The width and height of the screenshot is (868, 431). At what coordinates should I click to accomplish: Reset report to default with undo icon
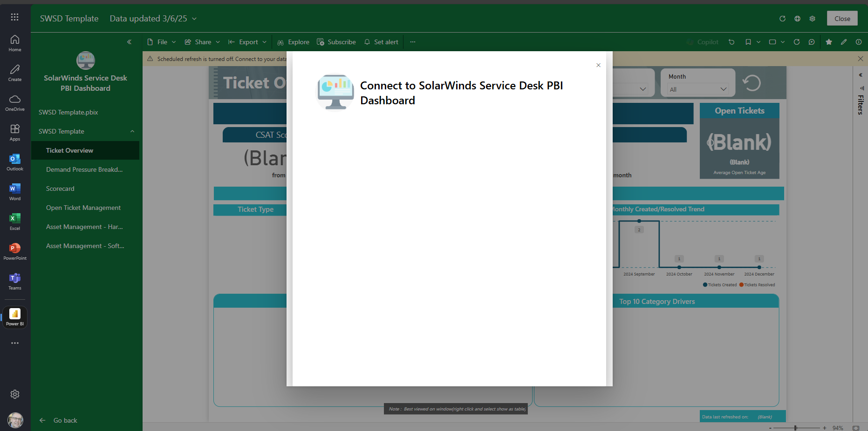click(x=731, y=42)
